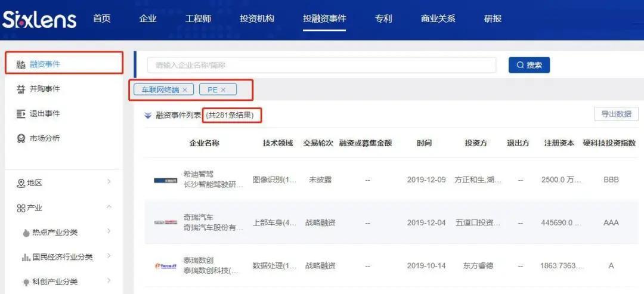The width and height of the screenshot is (644, 294).
Task: Open the 首页 nav item
Action: click(102, 18)
